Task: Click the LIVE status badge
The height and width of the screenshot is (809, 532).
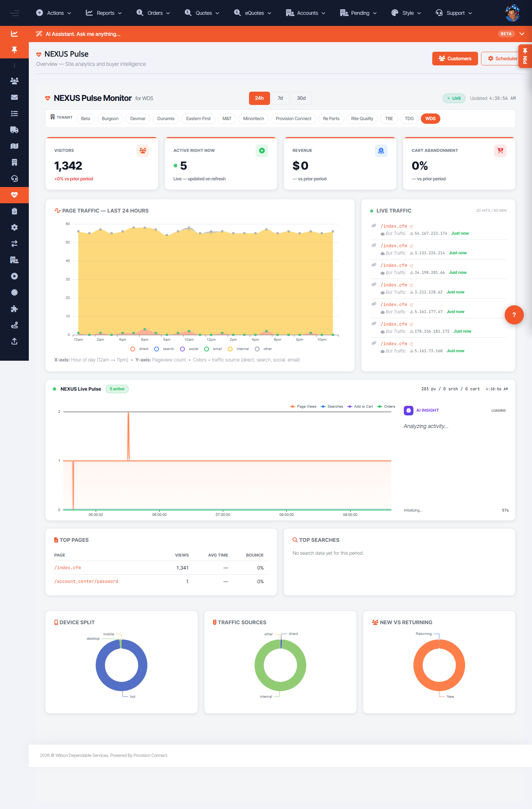Action: (x=454, y=98)
